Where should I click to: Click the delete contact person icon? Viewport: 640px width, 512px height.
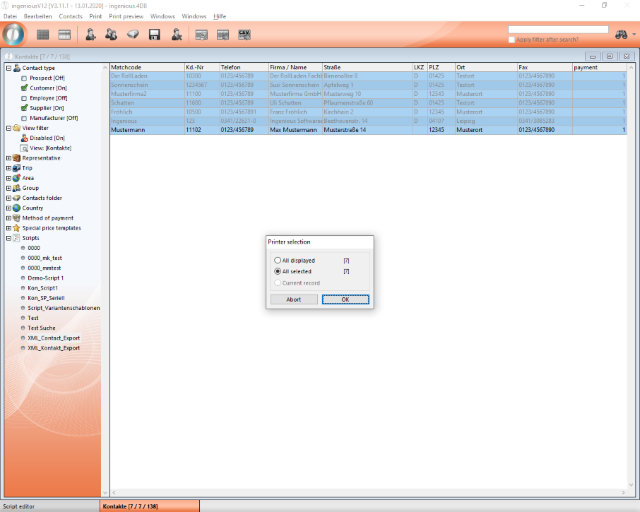click(x=176, y=35)
